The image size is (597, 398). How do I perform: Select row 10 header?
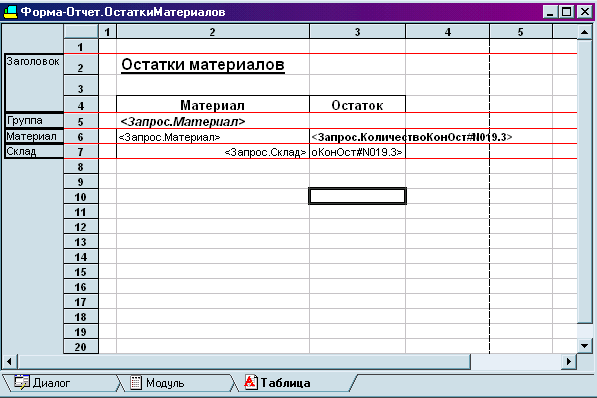point(81,197)
